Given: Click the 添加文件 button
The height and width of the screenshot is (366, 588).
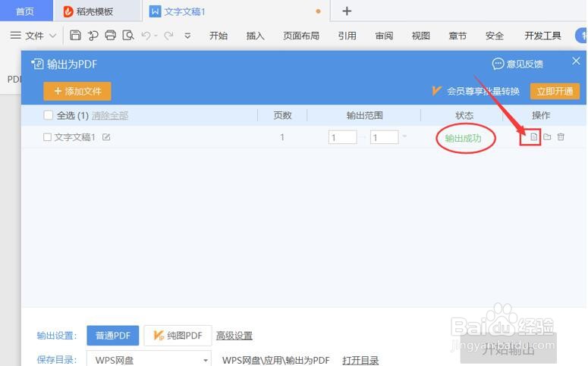Looking at the screenshot, I should (77, 91).
